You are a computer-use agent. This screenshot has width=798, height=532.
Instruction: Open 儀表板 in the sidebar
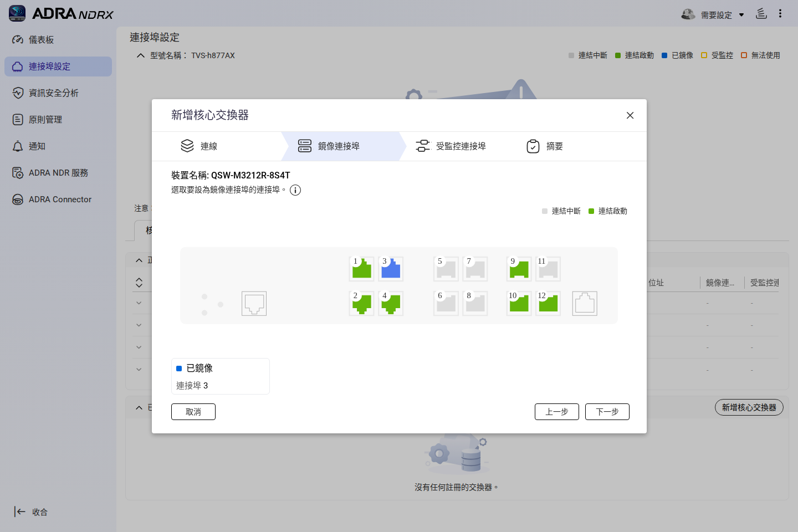[58, 40]
